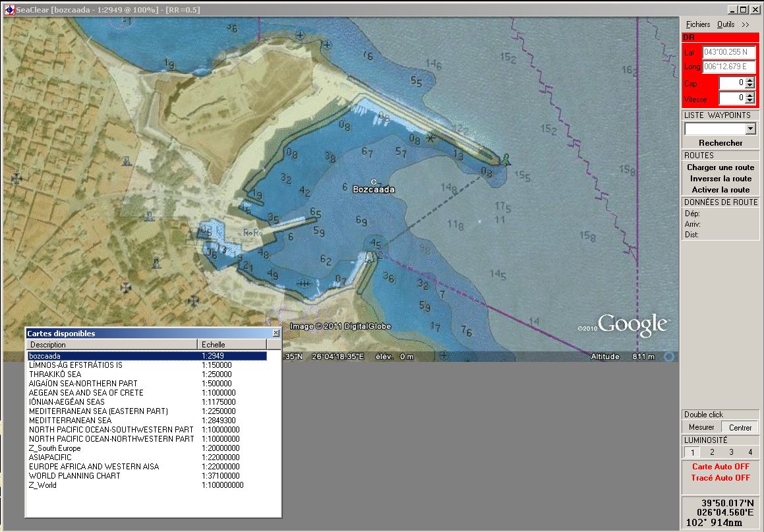Viewport: 764px width, 532px height.
Task: Close the Cartes disponibles window
Action: pos(276,333)
